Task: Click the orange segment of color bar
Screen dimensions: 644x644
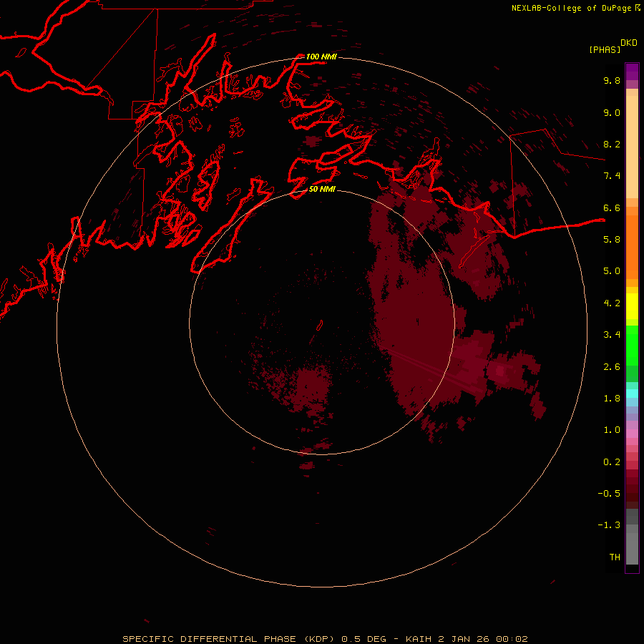Action: coord(632,246)
